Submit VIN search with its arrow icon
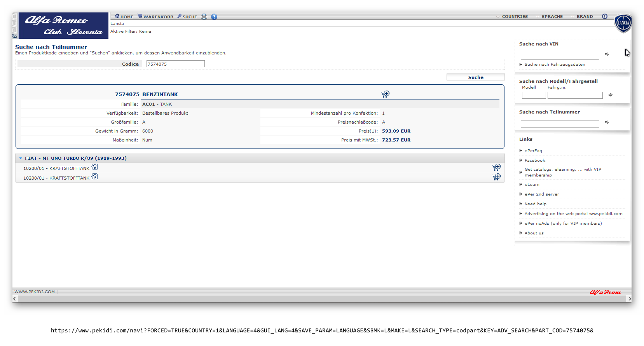Image resolution: width=644 pixels, height=346 pixels. pos(607,54)
